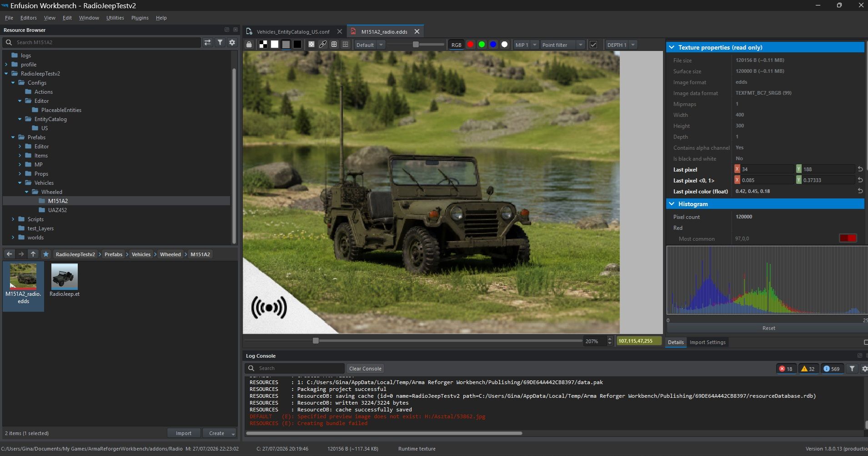
Task: Click Prefabs in the breadcrumb path
Action: 113,254
